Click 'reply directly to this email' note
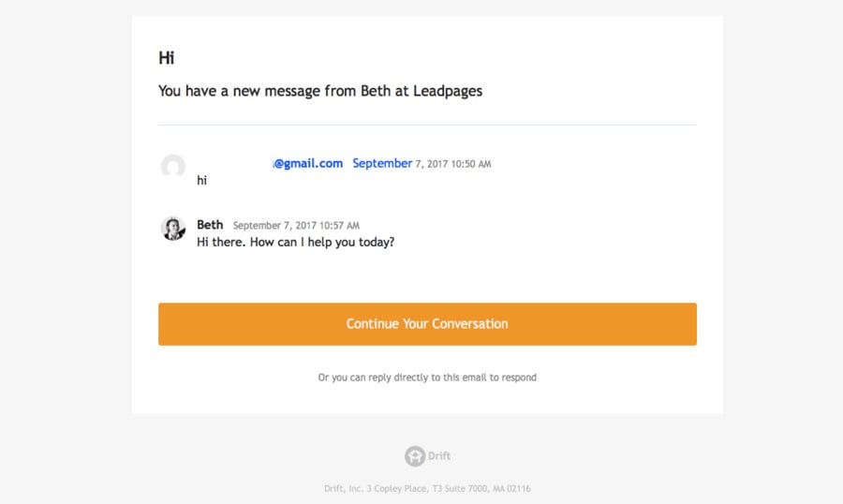Screen dimensions: 843x504 [427, 378]
